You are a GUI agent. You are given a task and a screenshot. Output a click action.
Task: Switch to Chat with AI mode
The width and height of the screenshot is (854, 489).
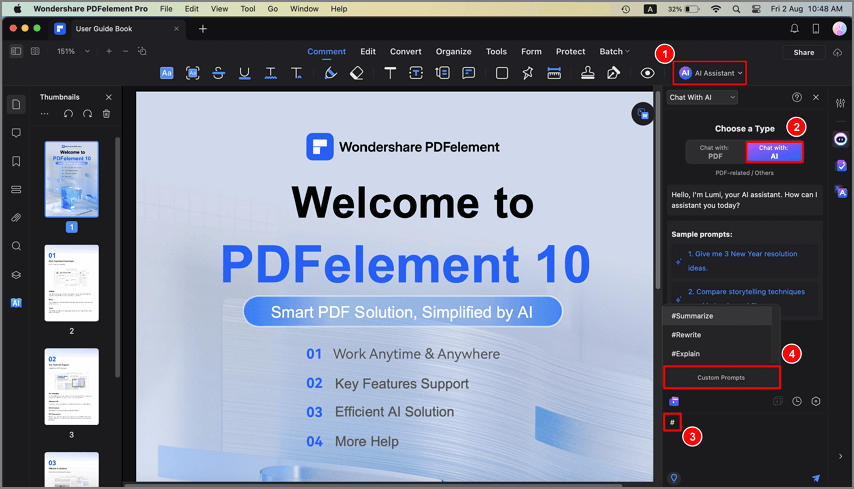(774, 152)
